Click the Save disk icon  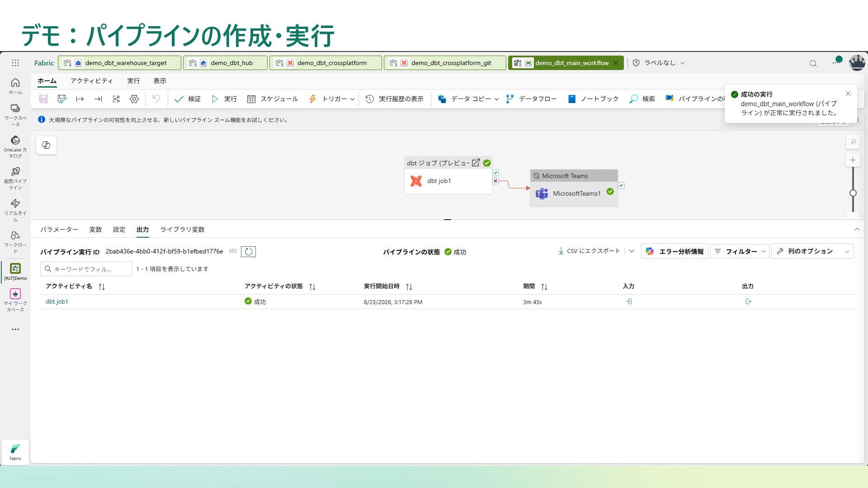click(x=43, y=99)
